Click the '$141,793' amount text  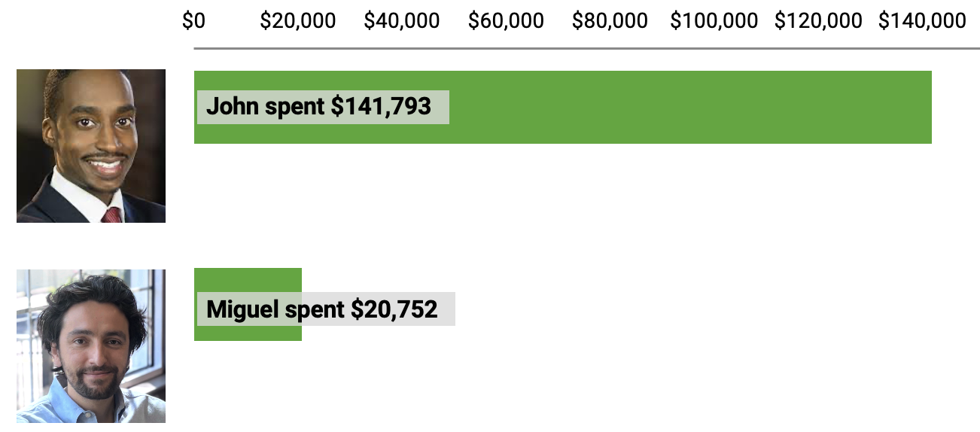381,107
